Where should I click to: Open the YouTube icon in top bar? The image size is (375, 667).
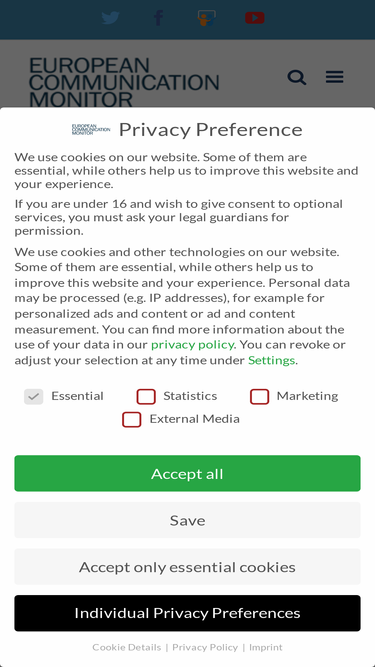click(x=255, y=18)
